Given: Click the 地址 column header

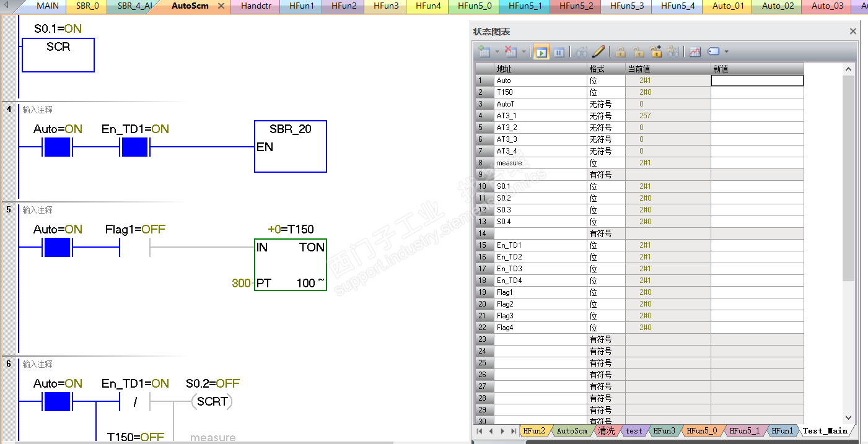Looking at the screenshot, I should point(540,69).
